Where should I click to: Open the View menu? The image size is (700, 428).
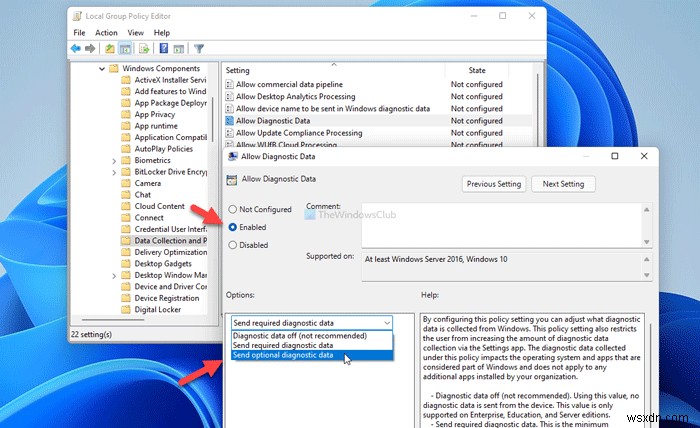[135, 33]
